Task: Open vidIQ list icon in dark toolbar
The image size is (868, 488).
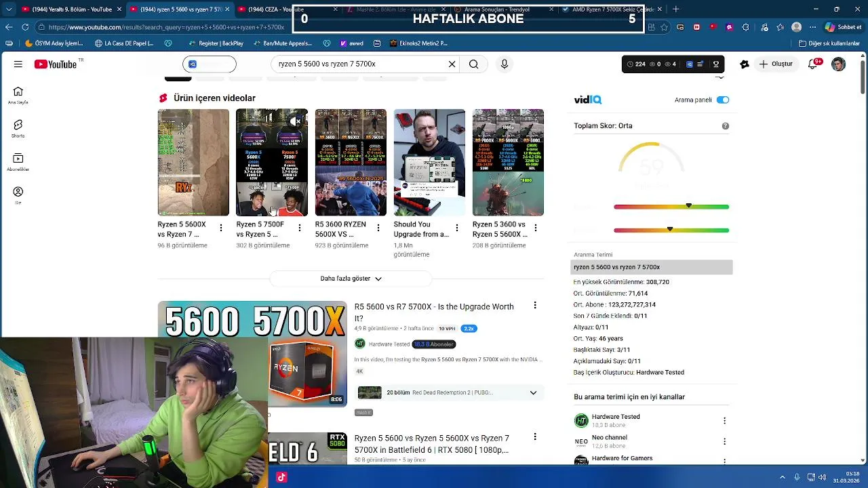Action: [701, 64]
